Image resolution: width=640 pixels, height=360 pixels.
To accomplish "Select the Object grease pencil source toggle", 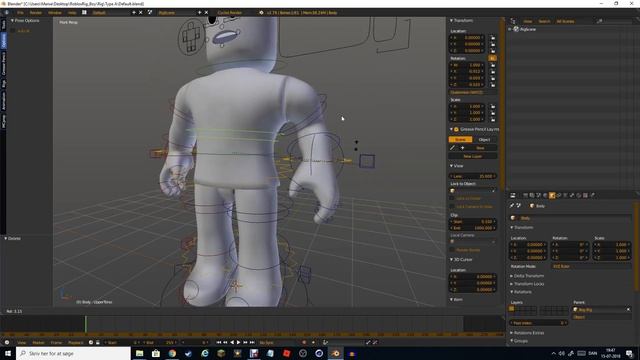I will (484, 140).
